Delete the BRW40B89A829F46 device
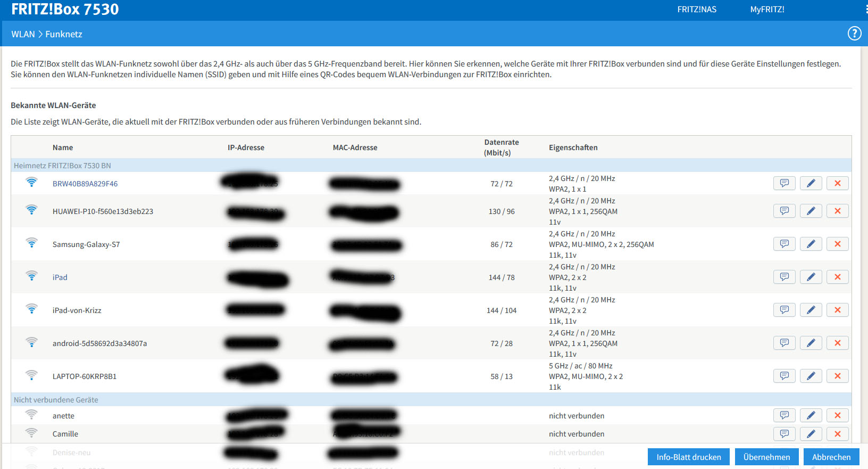The image size is (868, 469). [838, 183]
